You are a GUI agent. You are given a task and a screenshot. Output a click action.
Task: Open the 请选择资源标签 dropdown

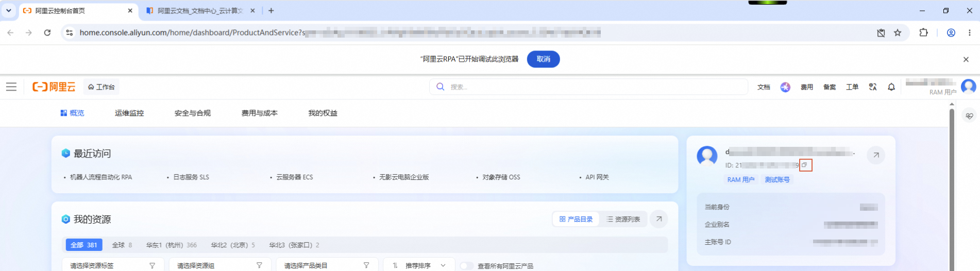113,265
